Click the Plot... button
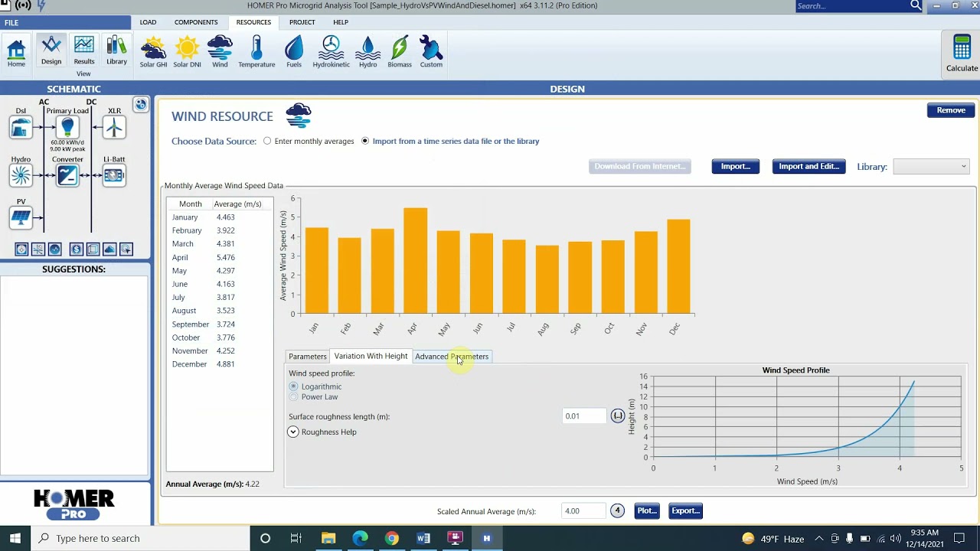The image size is (980, 551). pos(647,510)
